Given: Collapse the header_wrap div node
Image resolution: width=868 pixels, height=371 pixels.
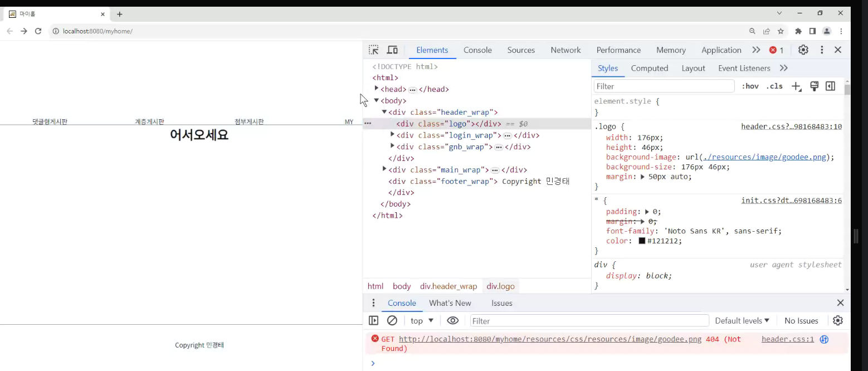Looking at the screenshot, I should [384, 112].
